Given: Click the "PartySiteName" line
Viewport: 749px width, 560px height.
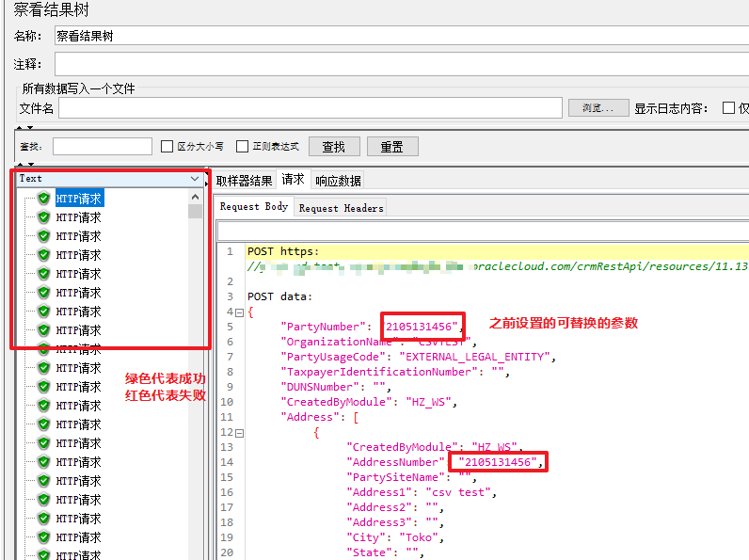Looking at the screenshot, I should (x=411, y=477).
